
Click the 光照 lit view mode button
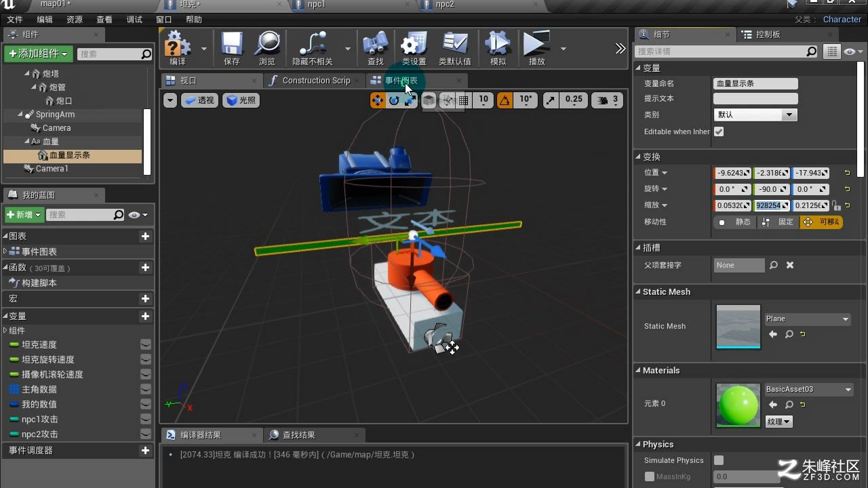[x=241, y=100]
